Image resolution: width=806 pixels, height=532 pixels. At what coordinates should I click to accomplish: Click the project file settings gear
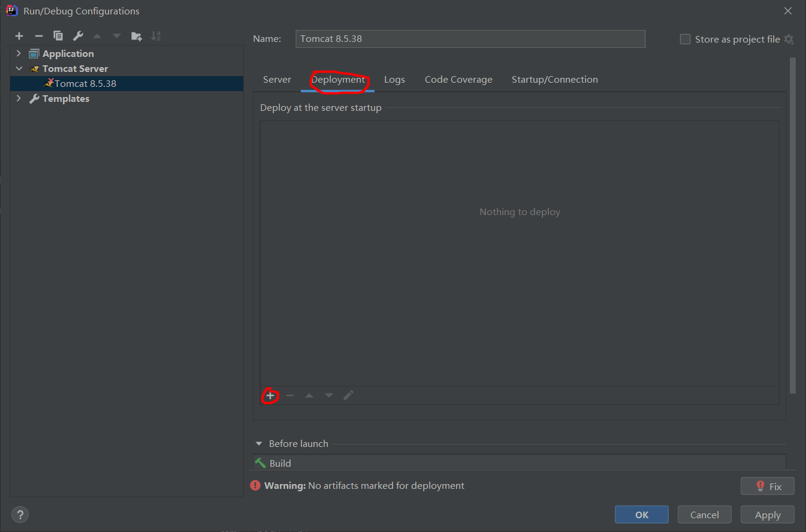pos(789,39)
